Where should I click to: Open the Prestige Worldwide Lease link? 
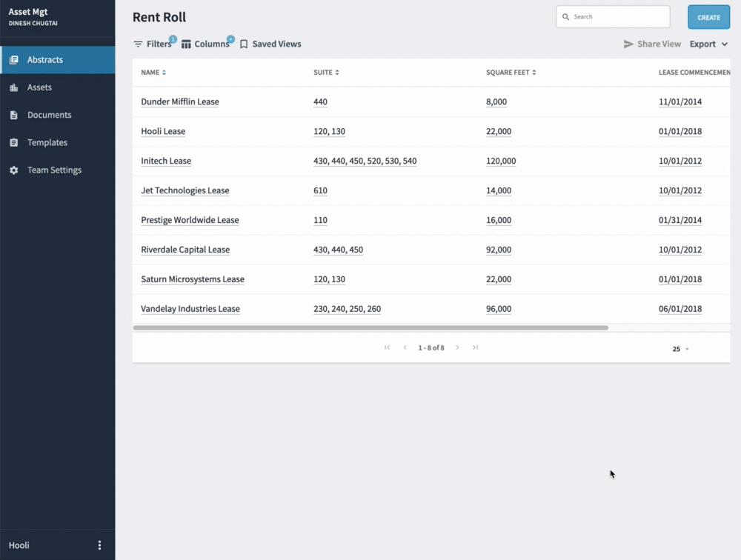(190, 220)
